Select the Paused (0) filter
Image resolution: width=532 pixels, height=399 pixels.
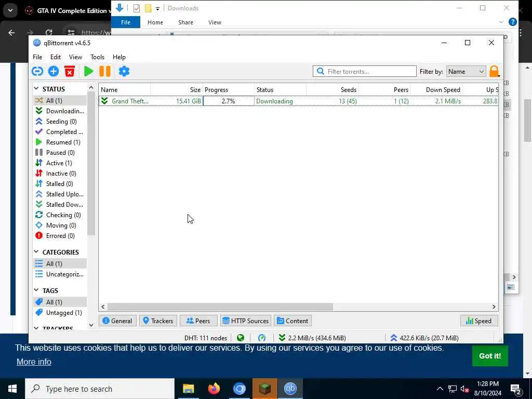coord(60,153)
